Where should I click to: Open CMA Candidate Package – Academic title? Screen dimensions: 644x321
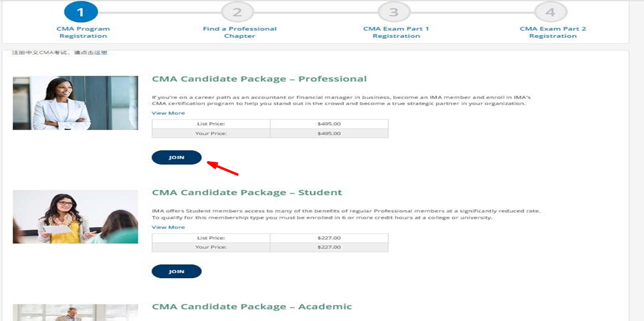[x=251, y=307]
